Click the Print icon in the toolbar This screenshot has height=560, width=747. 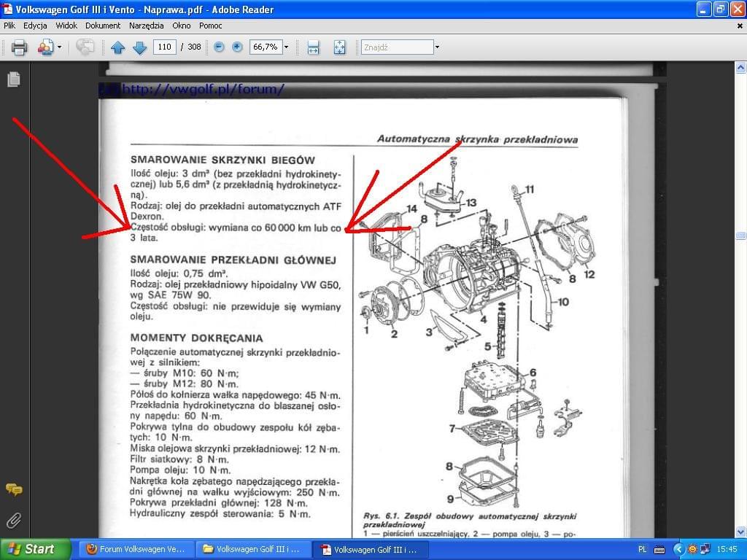(19, 47)
